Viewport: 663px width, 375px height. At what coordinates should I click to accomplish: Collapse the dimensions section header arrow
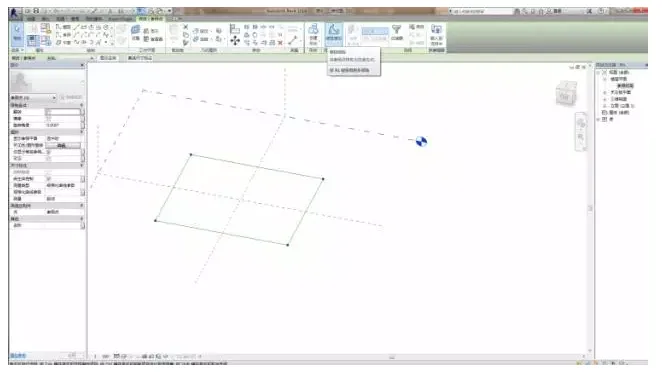82,165
